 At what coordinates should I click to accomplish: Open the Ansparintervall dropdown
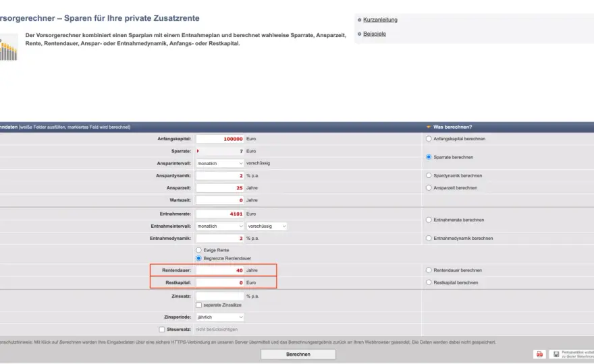point(220,163)
